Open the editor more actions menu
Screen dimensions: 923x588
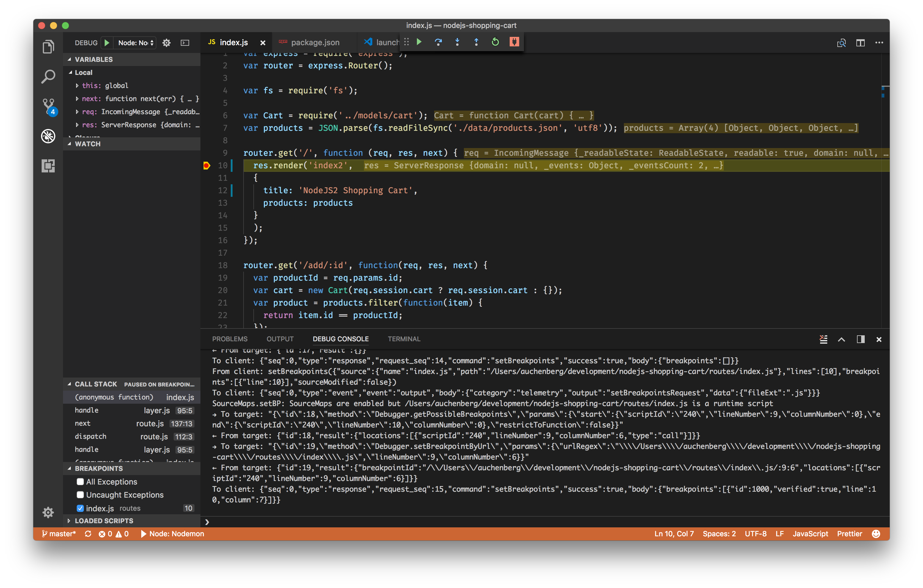click(x=879, y=43)
